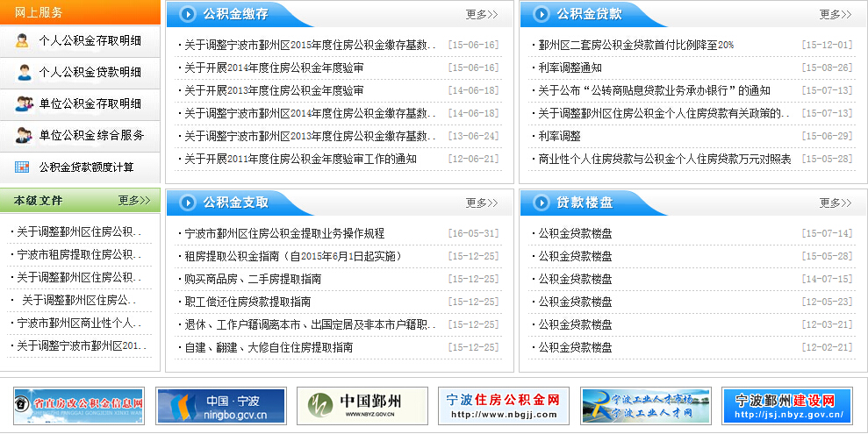868x434 pixels.
Task: Click 更多>> in 公积金缴存 section
Action: click(482, 14)
